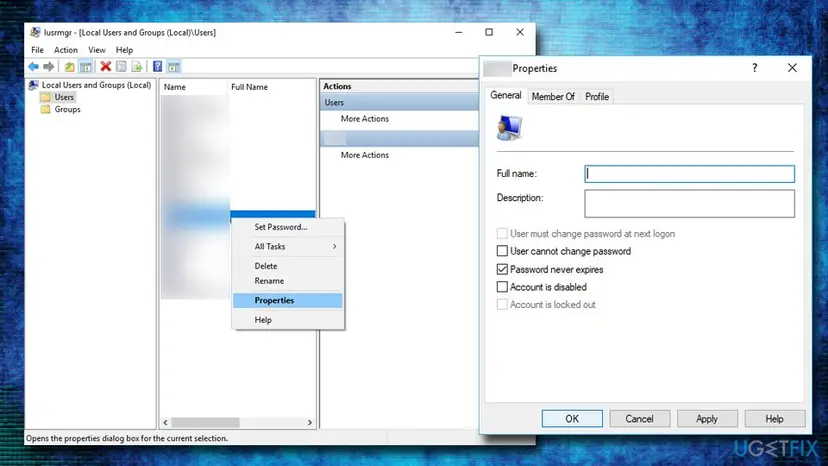Choose Set Password from the context menu

click(288, 227)
